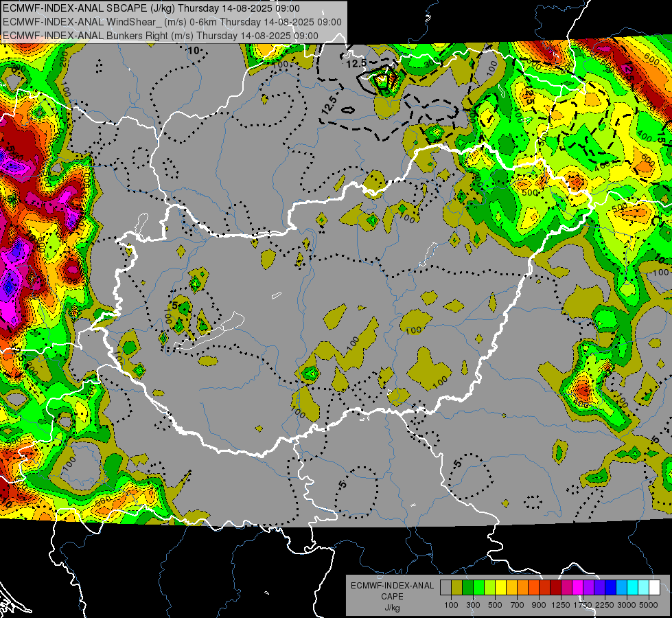Click the SBCAPE header line at top
672x618 pixels.
click(x=151, y=8)
